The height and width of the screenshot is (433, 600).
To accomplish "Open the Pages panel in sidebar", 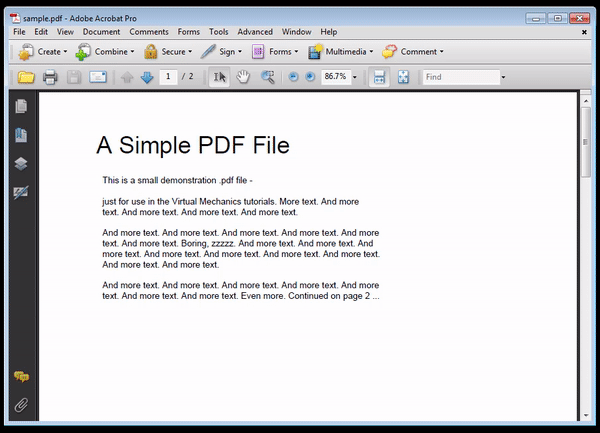I will (21, 106).
